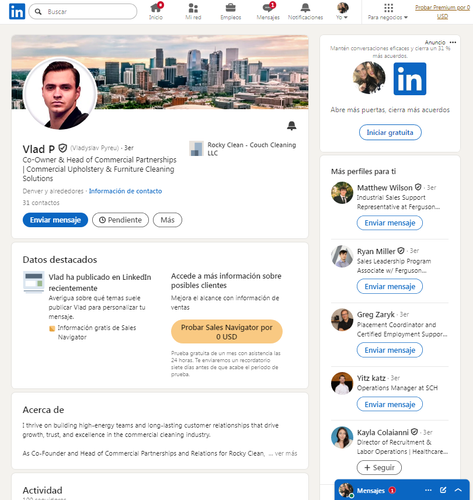Click Kayla Colaianni verification badge
473x500 pixels.
point(414,432)
